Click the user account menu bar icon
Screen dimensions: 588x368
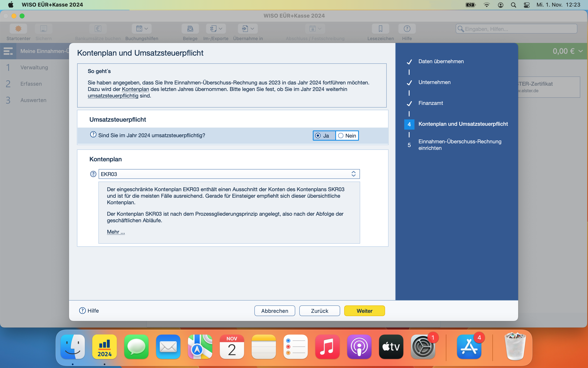(x=501, y=5)
